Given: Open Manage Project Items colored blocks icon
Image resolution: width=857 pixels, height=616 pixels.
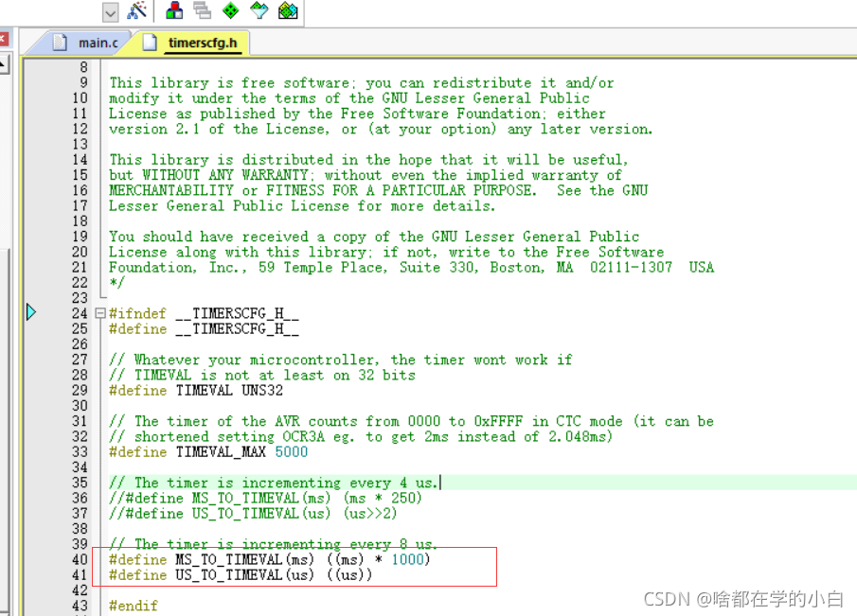Looking at the screenshot, I should point(174,10).
